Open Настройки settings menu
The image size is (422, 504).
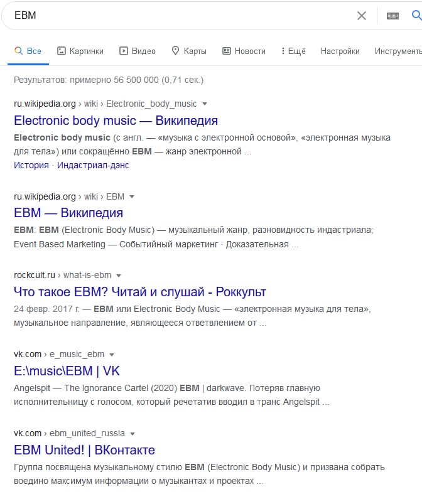pyautogui.click(x=340, y=51)
